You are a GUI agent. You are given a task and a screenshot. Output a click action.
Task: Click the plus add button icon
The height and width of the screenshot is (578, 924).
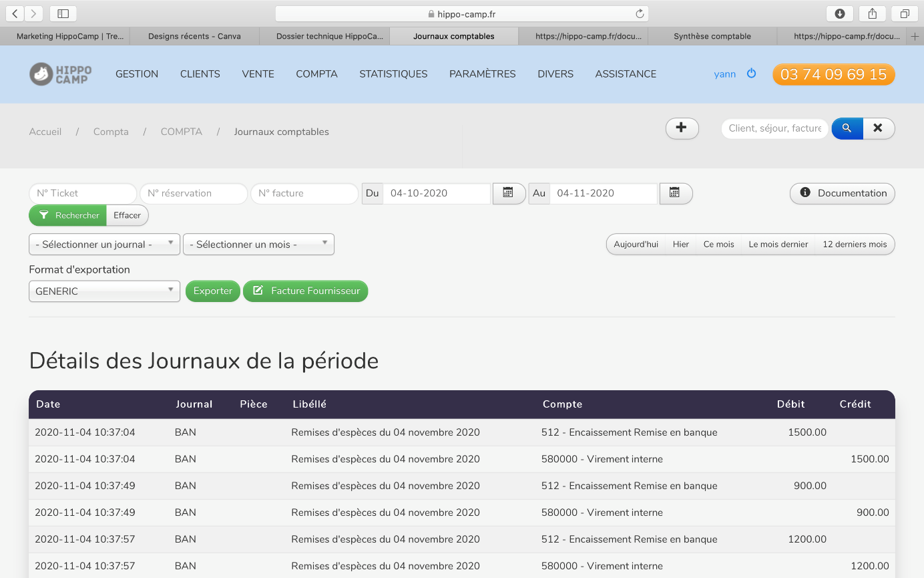click(x=682, y=128)
